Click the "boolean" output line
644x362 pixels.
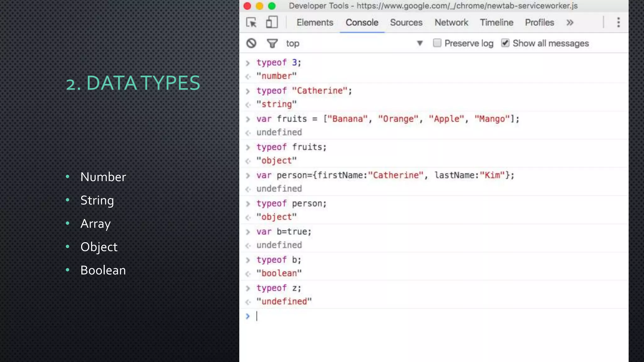tap(279, 273)
